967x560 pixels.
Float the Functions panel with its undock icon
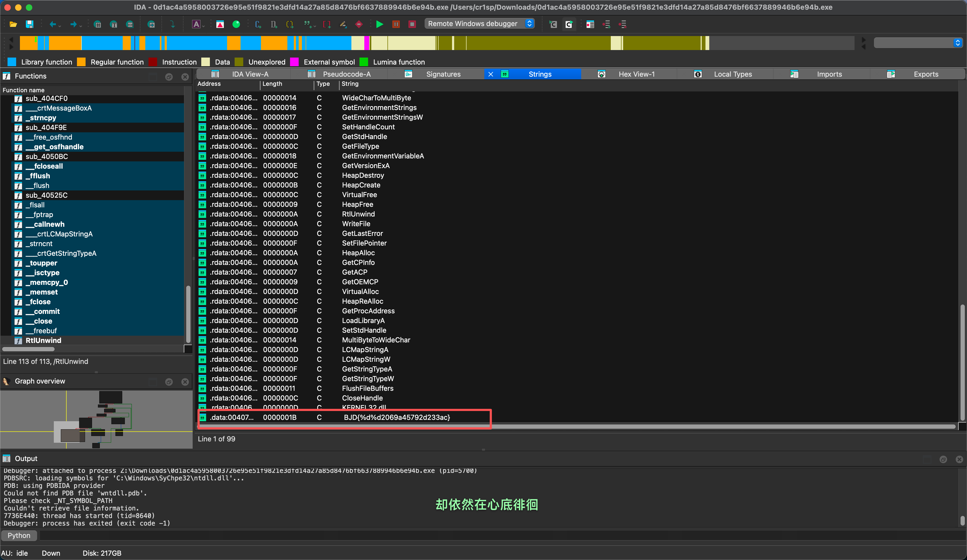point(169,77)
